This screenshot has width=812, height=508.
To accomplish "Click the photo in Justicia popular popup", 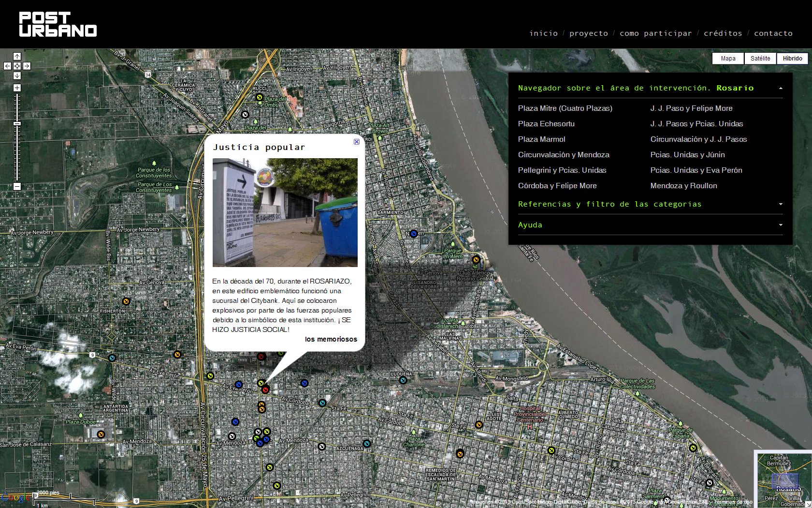I will (285, 212).
